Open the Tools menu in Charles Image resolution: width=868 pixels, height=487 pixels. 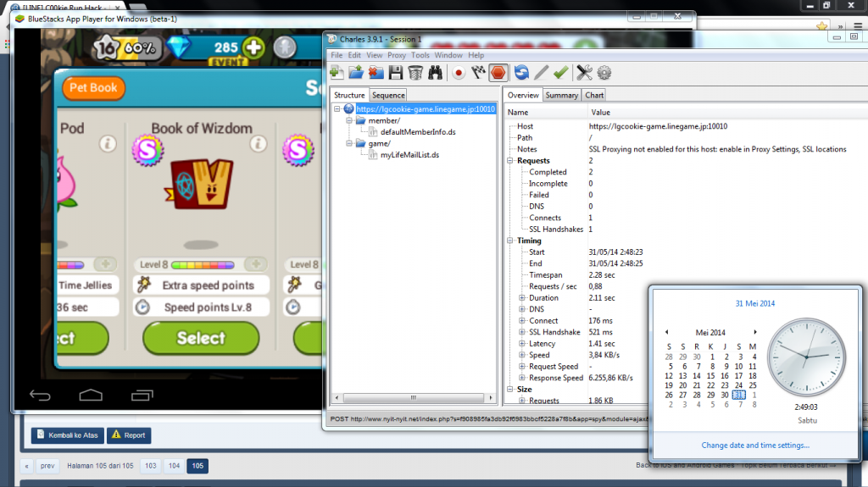(x=420, y=55)
